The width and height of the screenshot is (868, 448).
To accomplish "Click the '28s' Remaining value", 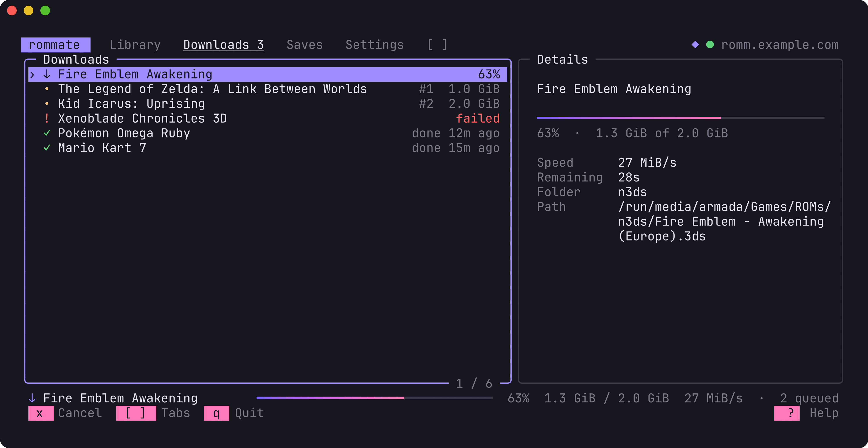I will click(629, 177).
